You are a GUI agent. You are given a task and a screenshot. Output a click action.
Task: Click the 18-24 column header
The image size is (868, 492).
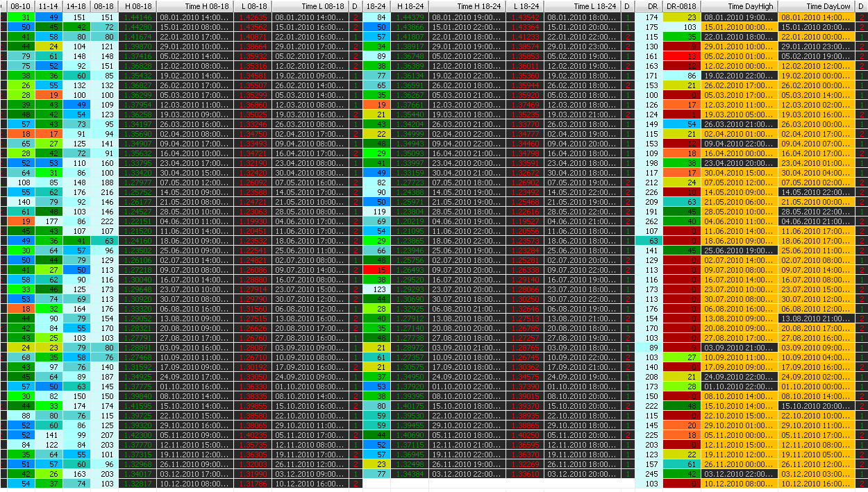click(376, 6)
